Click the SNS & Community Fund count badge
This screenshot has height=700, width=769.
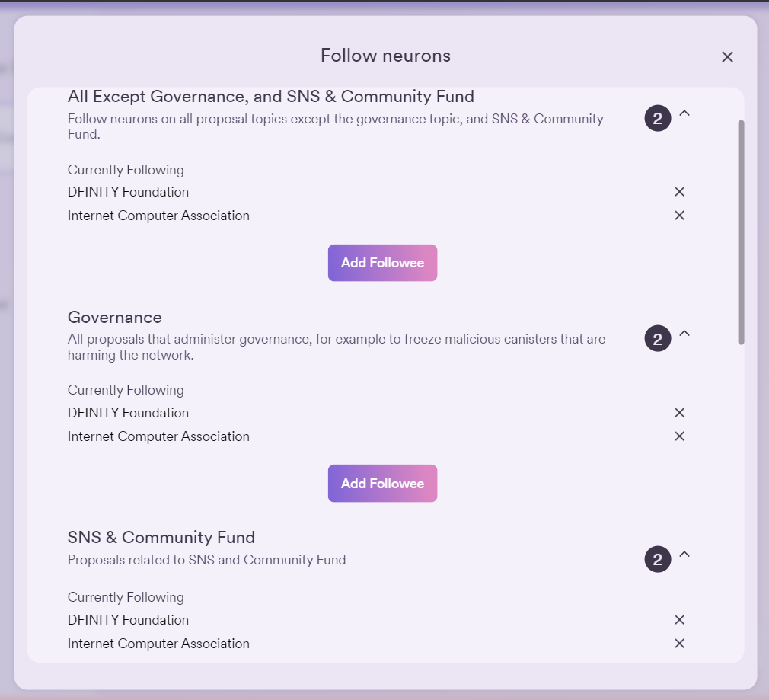(x=658, y=560)
